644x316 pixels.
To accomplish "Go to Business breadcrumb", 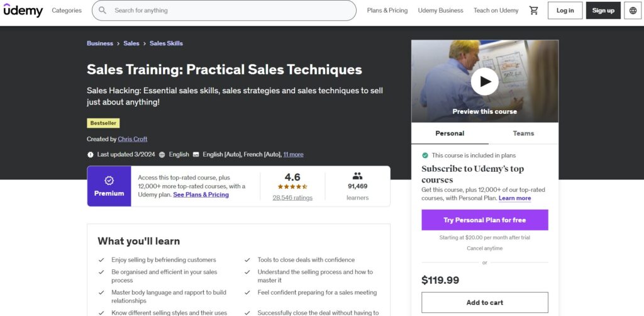I will tap(100, 43).
